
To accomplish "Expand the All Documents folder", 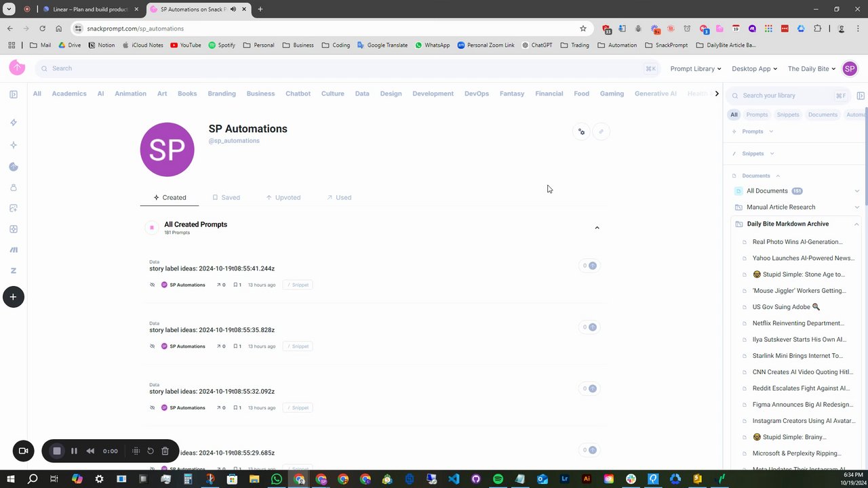I will tap(857, 191).
